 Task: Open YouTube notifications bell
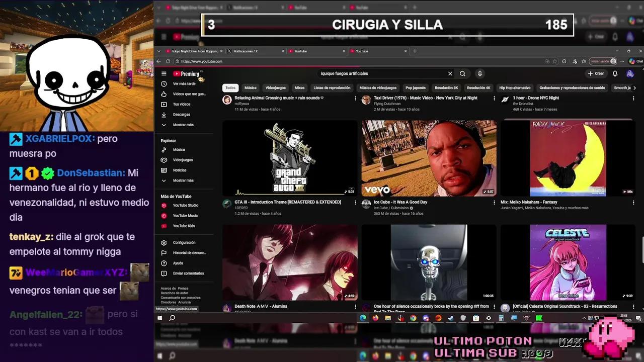pos(615,73)
